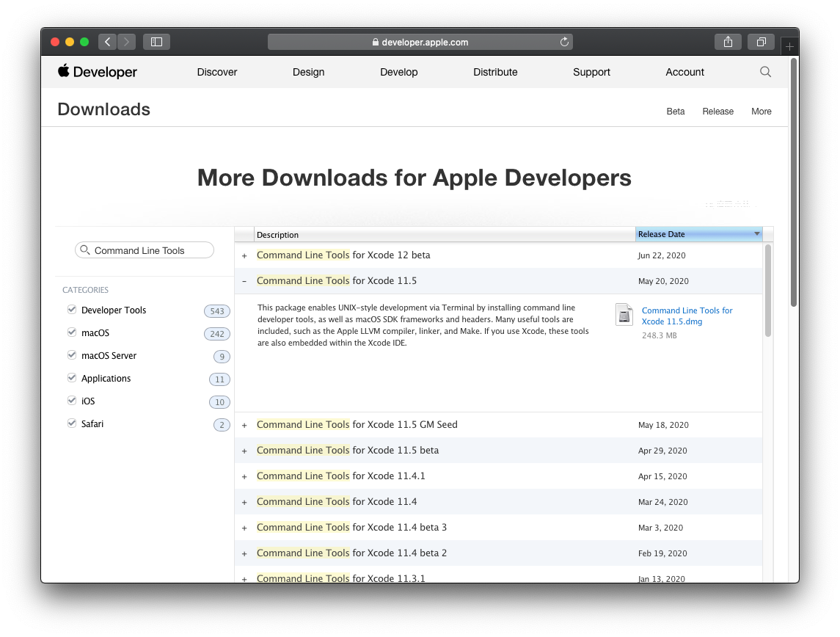Switch to the Release downloads tab

point(718,112)
